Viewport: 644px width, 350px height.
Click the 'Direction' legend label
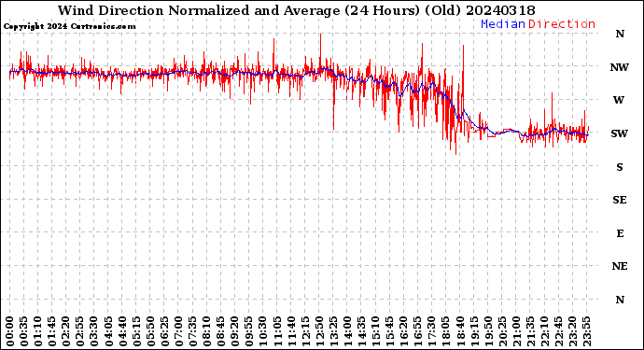562,24
